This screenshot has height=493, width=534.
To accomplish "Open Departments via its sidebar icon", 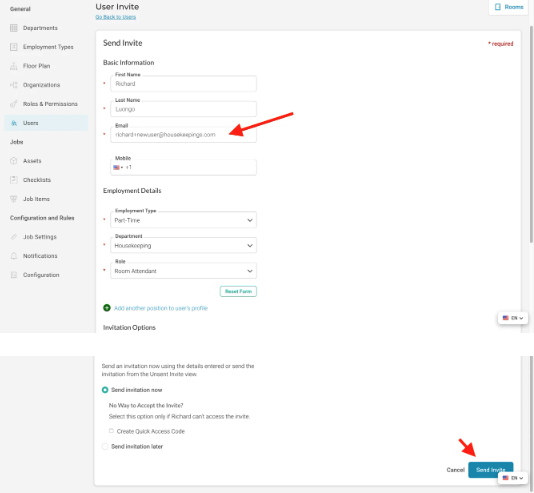I will click(14, 28).
